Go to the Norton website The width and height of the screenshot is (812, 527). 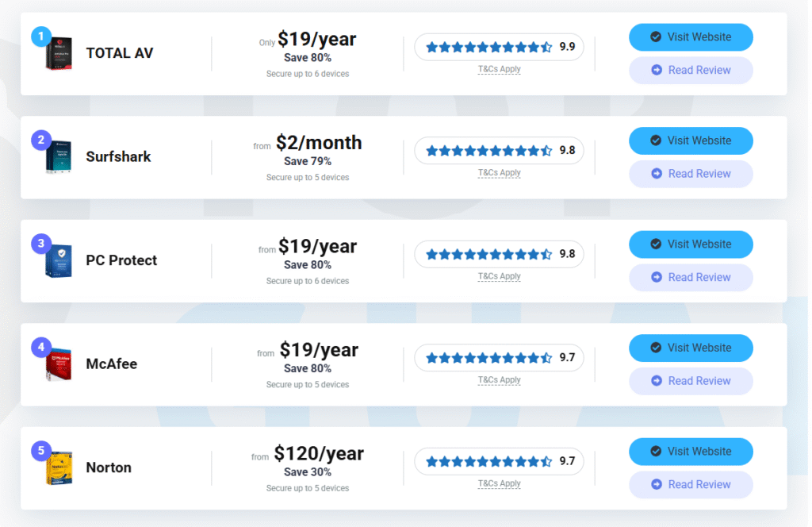[691, 452]
